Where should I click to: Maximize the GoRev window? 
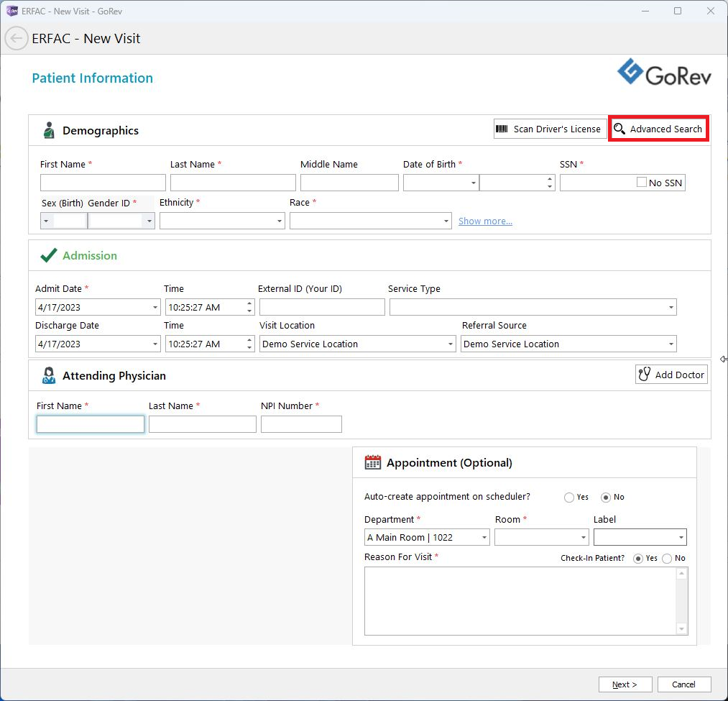(678, 11)
